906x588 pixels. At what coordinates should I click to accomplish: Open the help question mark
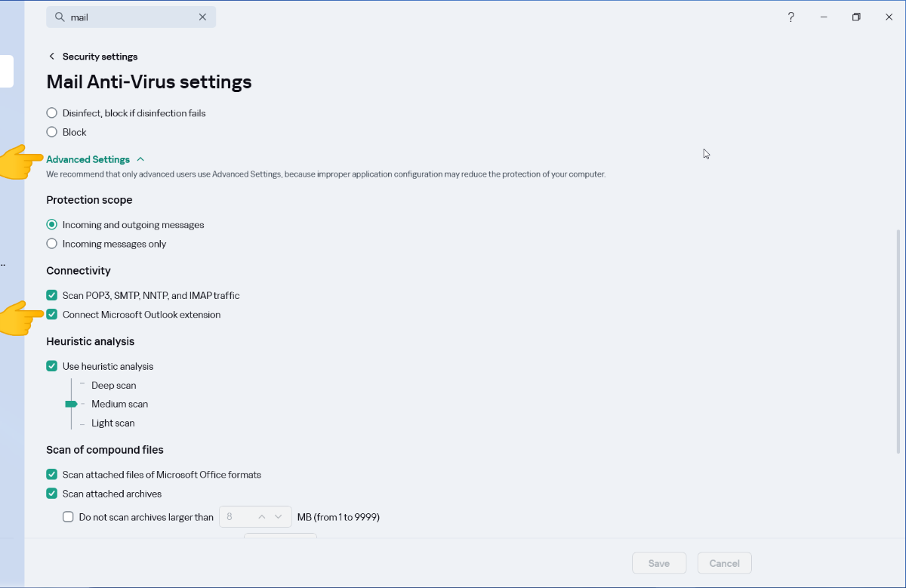click(790, 17)
